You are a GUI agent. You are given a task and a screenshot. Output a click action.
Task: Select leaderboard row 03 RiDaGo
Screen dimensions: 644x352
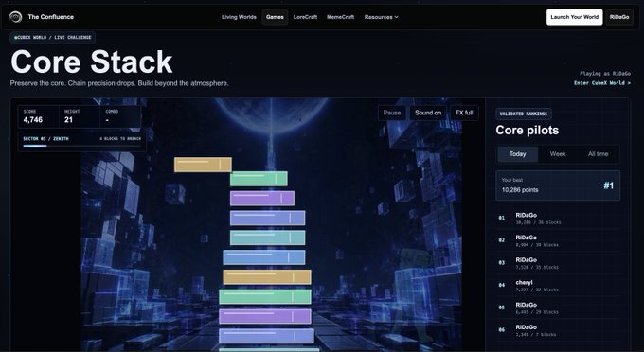click(x=558, y=263)
